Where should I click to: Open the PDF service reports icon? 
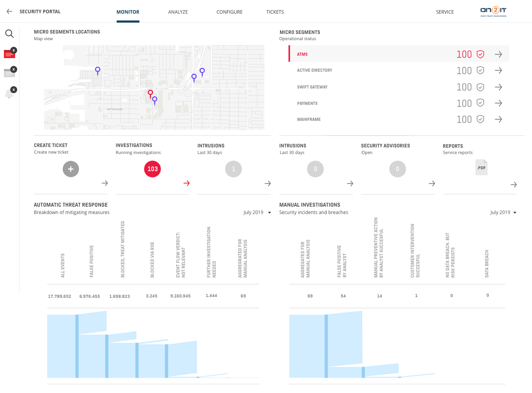pos(481,167)
